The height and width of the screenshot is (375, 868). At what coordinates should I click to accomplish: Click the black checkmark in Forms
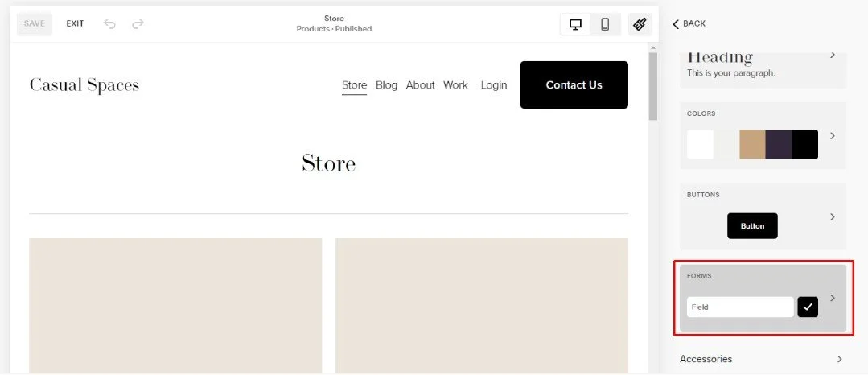(808, 307)
